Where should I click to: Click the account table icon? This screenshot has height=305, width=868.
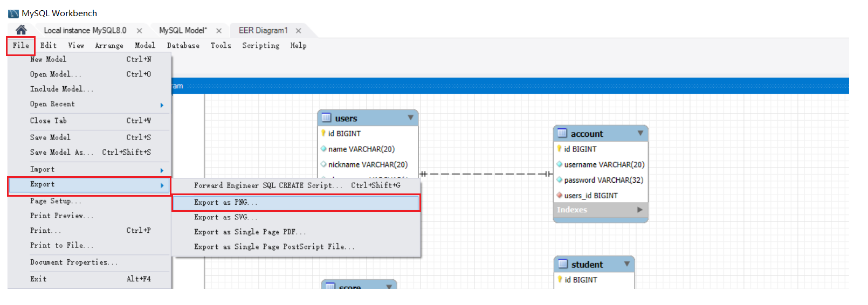pos(562,133)
